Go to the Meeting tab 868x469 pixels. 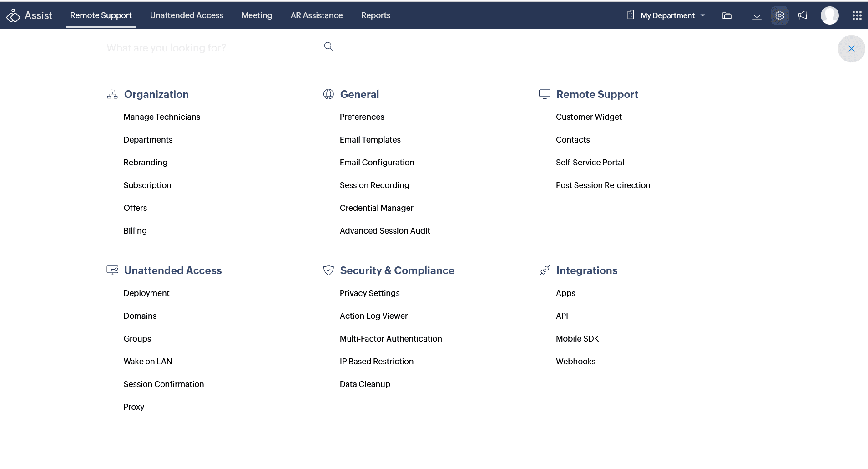pyautogui.click(x=257, y=15)
